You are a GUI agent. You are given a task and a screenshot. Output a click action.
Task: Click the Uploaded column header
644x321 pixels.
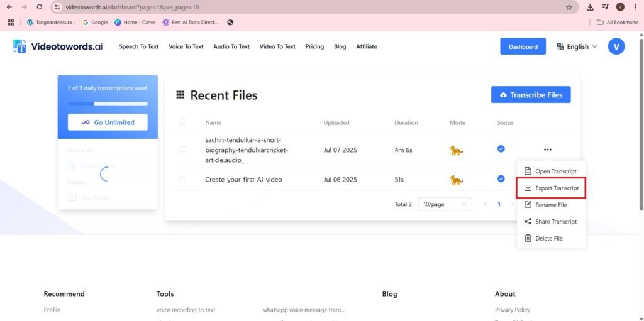pos(336,122)
